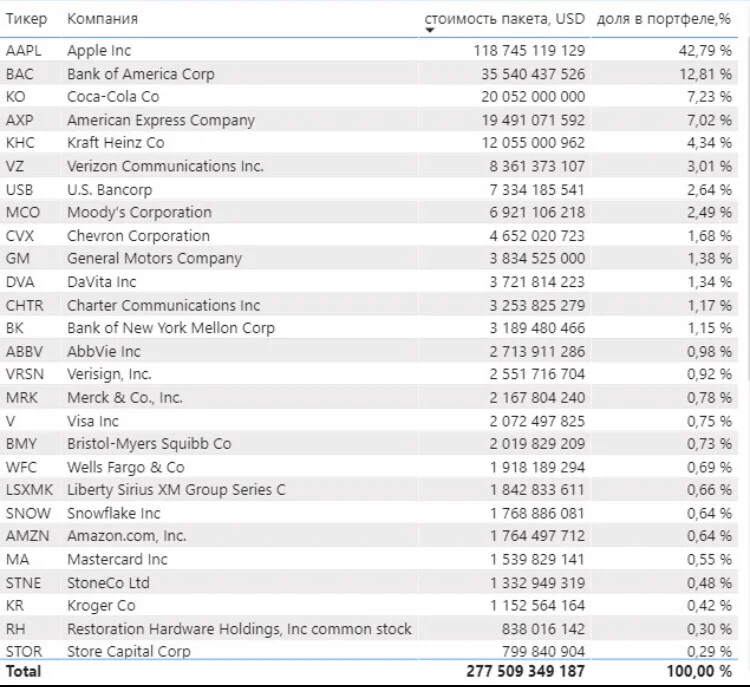750x687 pixels.
Task: Select AbbVie Inc company name
Action: coord(104,352)
